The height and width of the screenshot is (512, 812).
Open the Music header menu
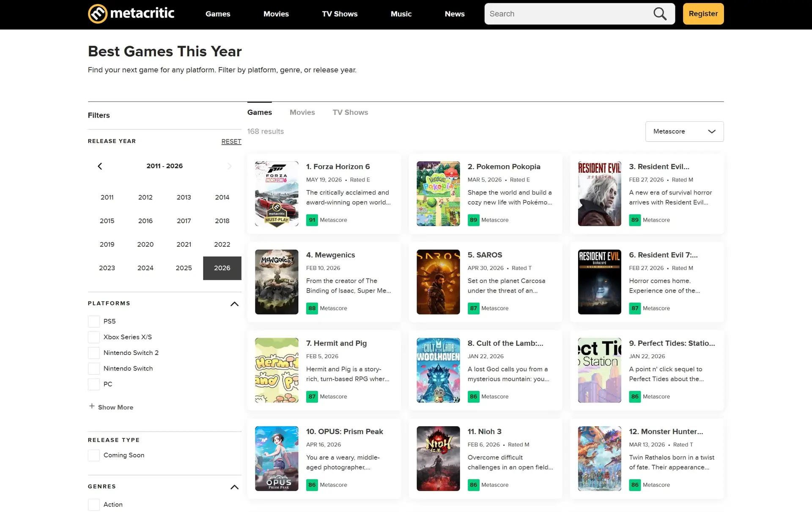point(401,14)
